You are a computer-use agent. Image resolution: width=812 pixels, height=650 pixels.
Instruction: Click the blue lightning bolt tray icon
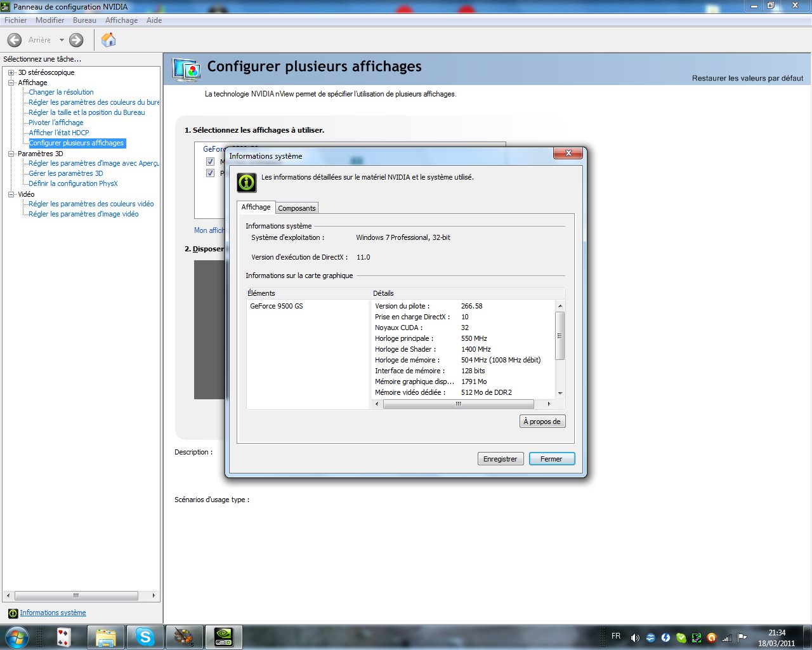click(x=665, y=637)
